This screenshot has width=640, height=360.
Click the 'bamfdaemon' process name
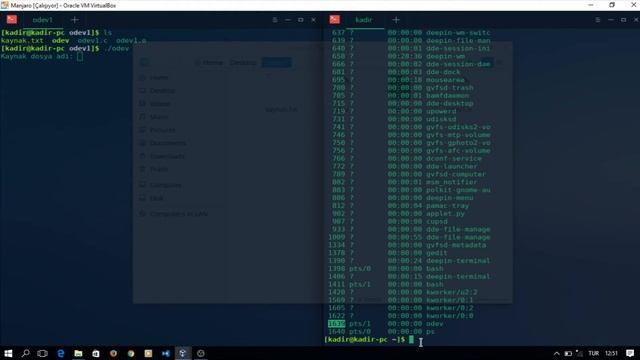point(448,96)
